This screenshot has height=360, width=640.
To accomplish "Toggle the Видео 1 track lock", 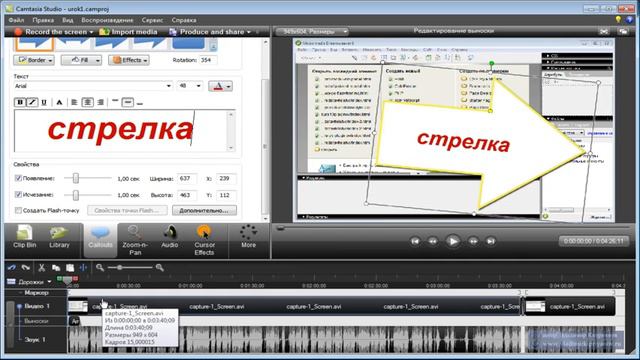I will tap(19, 306).
